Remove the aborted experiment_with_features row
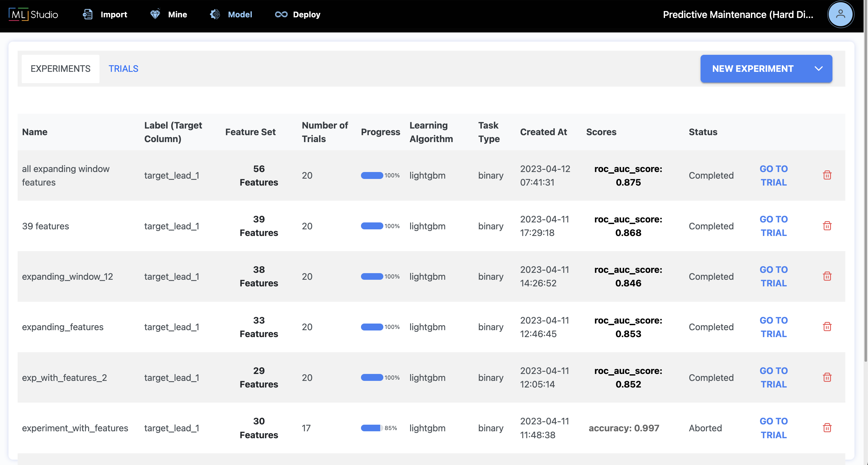The image size is (868, 465). 827,428
